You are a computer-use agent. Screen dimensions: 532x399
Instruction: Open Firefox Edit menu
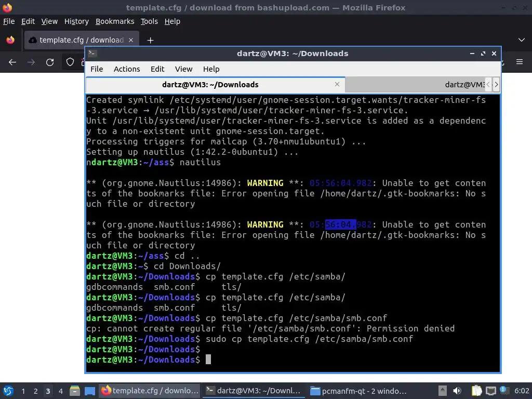[28, 21]
